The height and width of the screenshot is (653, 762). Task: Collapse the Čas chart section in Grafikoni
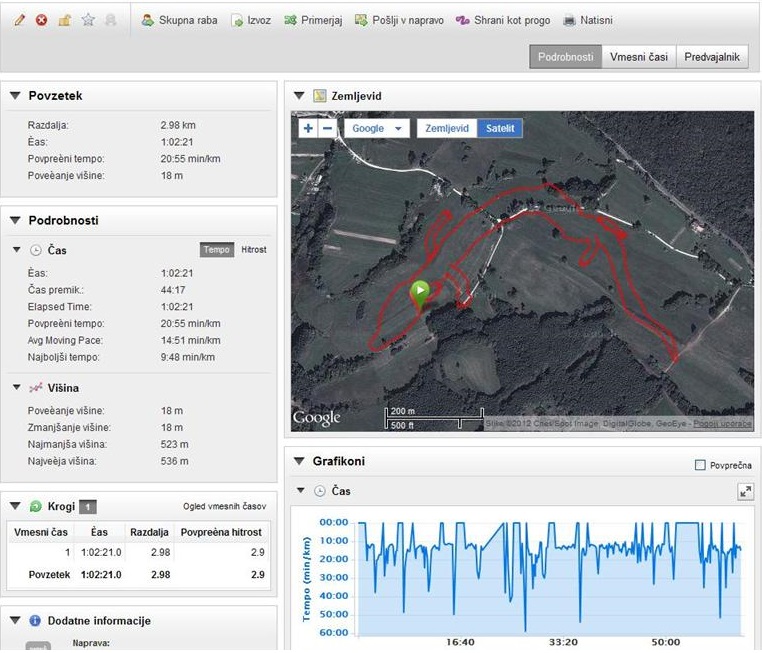pyautogui.click(x=301, y=491)
